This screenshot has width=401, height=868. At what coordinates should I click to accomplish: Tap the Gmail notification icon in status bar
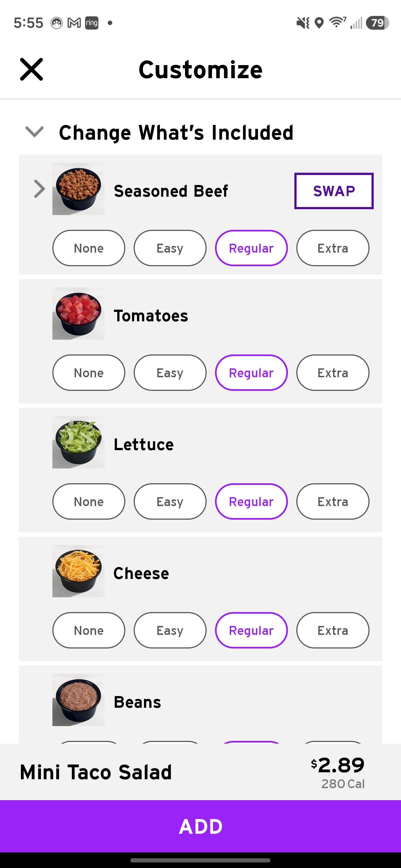[74, 23]
